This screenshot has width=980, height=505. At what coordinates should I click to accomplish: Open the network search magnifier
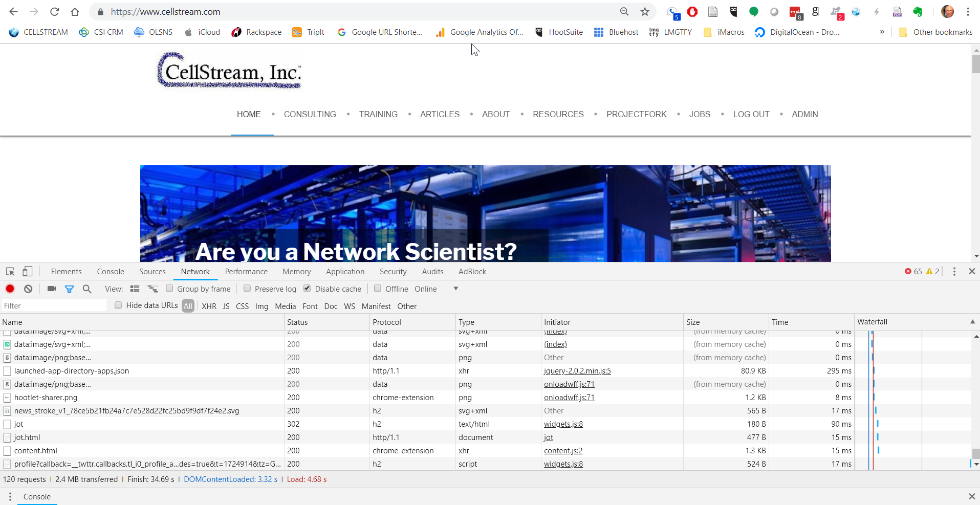pos(87,289)
